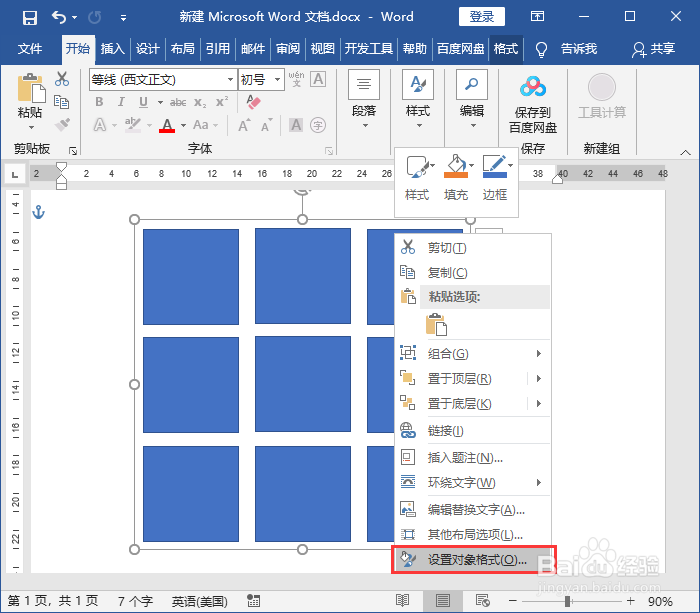Toggle Underline formatting

[x=143, y=102]
